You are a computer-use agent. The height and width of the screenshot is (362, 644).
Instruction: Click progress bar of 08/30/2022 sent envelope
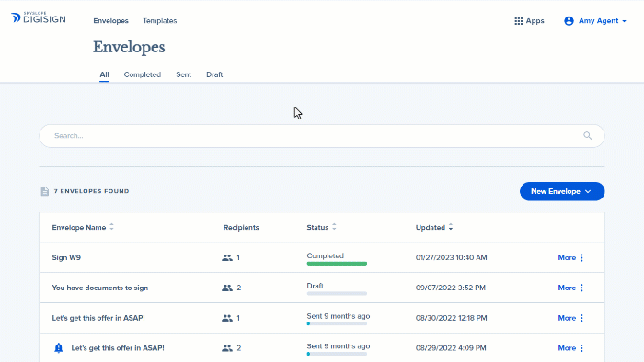click(x=337, y=324)
